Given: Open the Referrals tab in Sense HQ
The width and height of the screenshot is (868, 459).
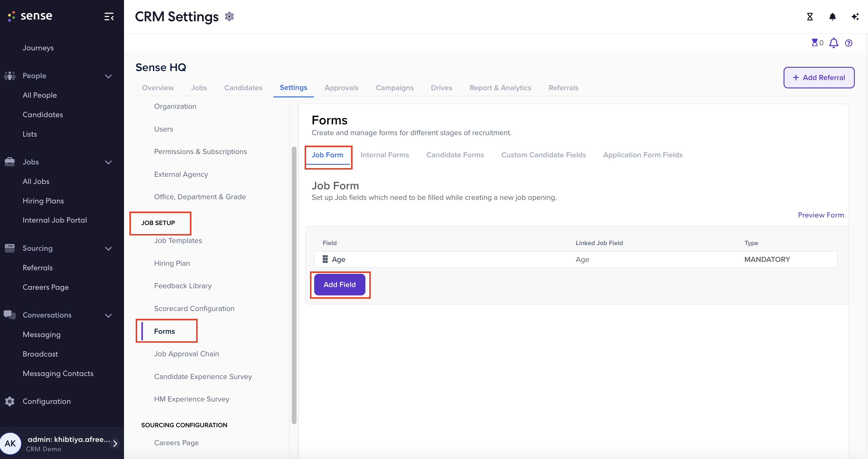Looking at the screenshot, I should (563, 87).
